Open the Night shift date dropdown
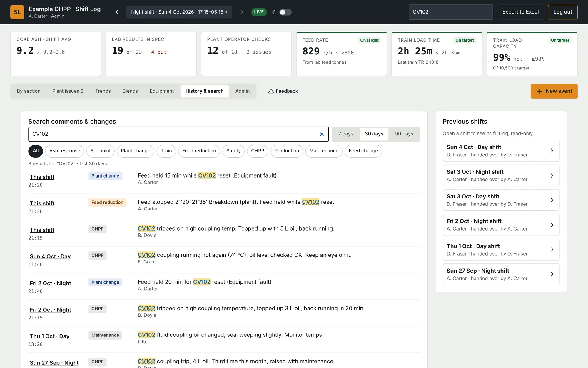Screen dimensions: 588x368 coord(179,12)
